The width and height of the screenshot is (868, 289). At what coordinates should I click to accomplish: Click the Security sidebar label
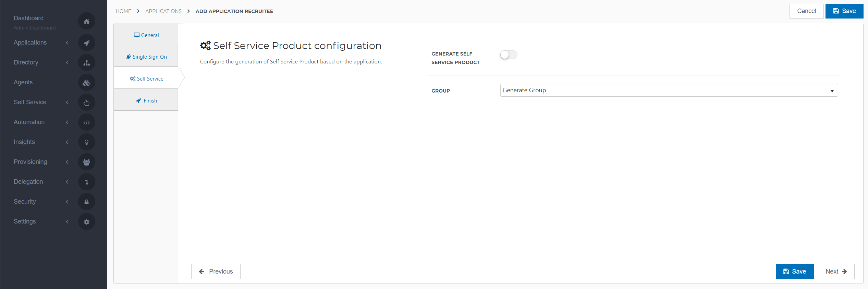[25, 202]
